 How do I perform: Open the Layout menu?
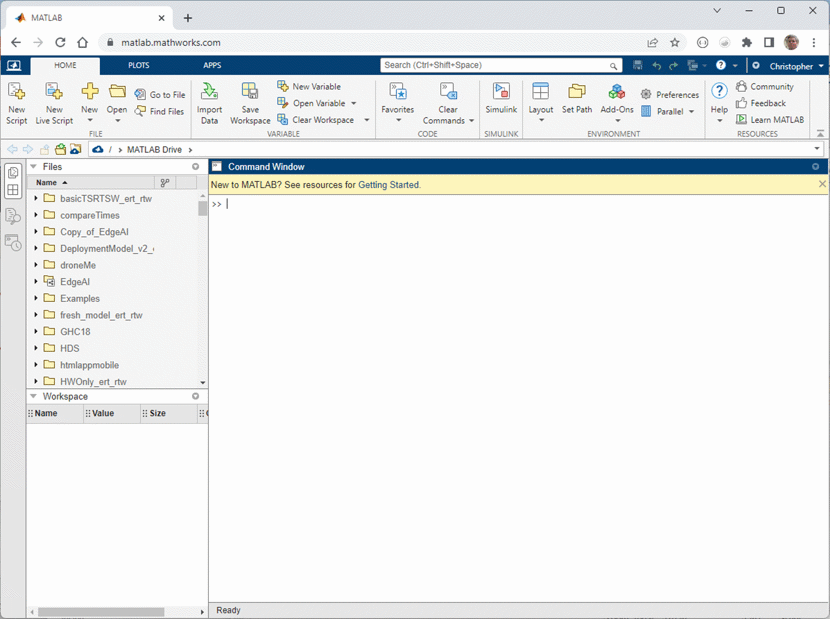click(x=540, y=104)
